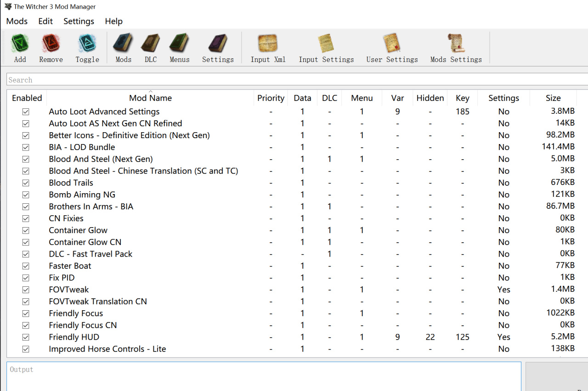The image size is (588, 391).
Task: Toggle the Bomb Aiming NG checkbox
Action: point(26,195)
